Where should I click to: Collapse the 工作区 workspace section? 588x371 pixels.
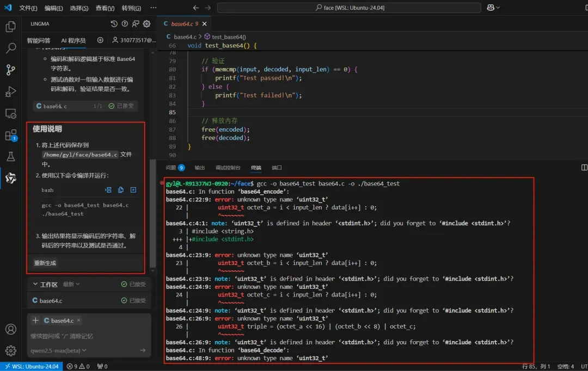[35, 284]
